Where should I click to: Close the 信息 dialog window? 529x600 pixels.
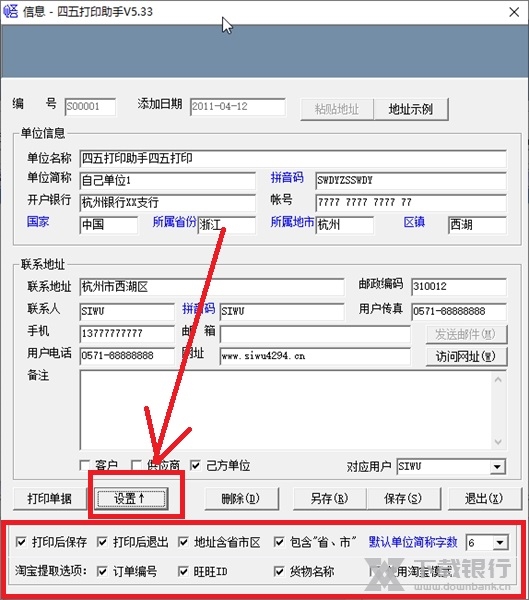point(514,12)
